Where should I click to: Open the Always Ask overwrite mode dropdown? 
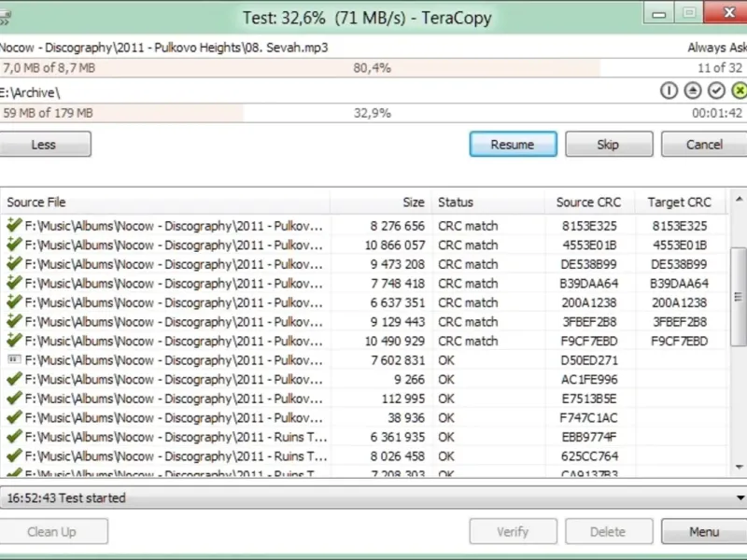[x=717, y=48]
